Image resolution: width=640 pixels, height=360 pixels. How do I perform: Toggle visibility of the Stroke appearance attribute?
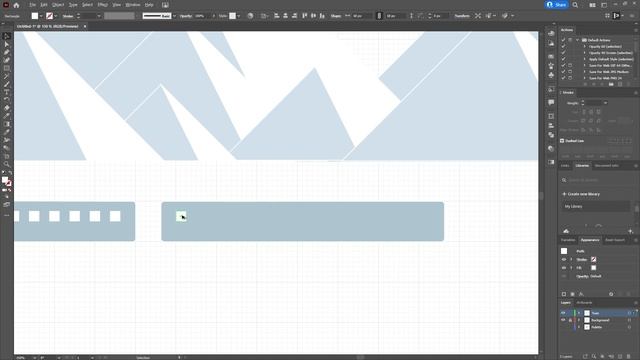pos(564,260)
